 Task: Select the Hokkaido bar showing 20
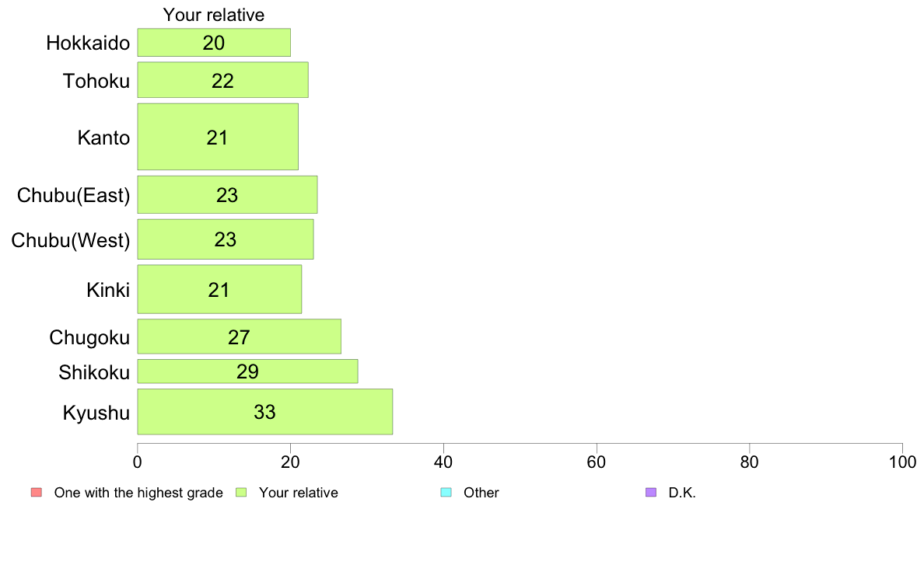tap(214, 43)
